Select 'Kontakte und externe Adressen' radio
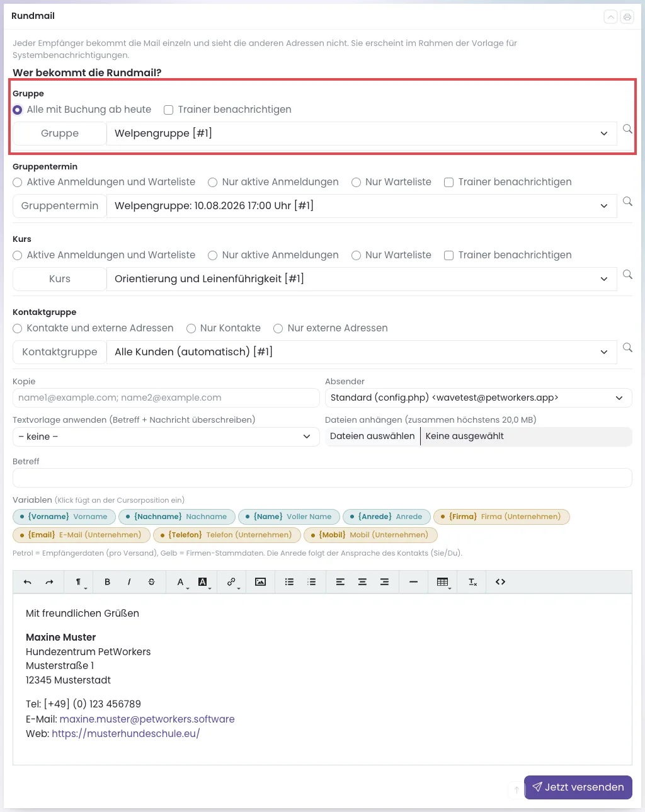645x812 pixels. (18, 328)
